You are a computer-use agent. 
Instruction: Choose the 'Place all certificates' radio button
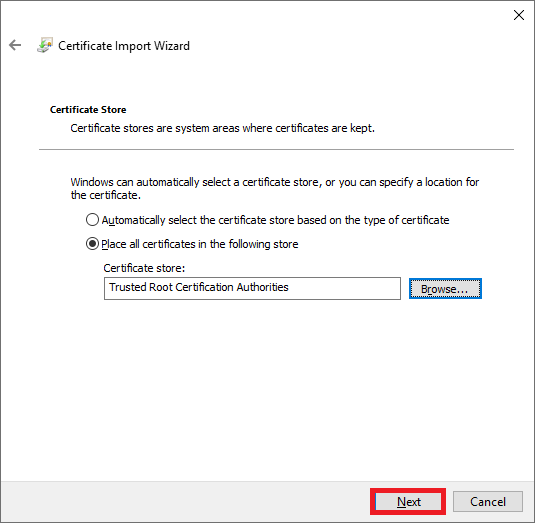point(92,244)
